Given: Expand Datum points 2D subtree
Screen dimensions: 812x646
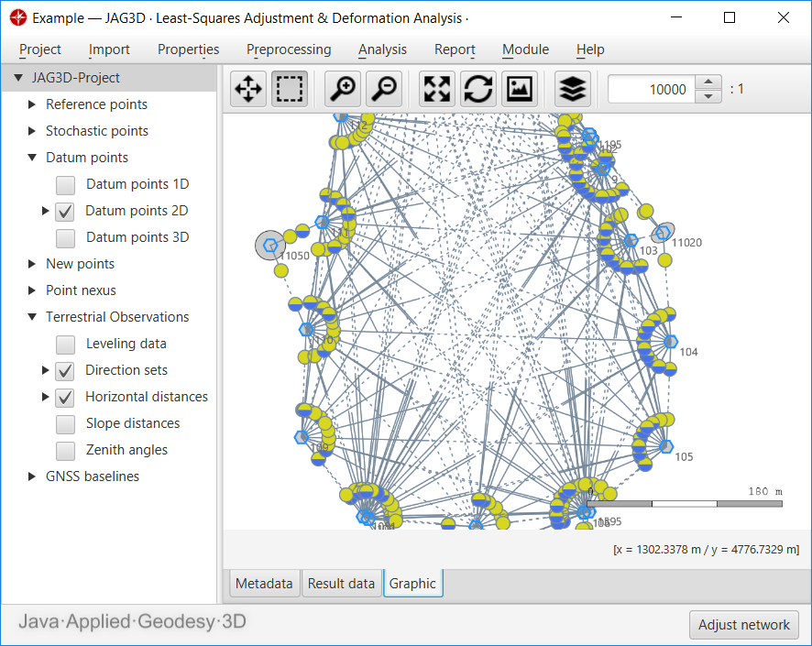Looking at the screenshot, I should coord(45,211).
